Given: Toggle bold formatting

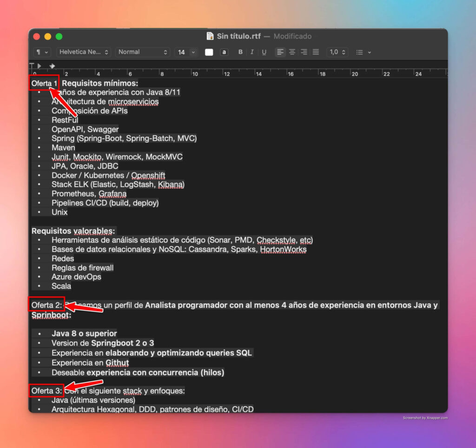Looking at the screenshot, I should click(240, 52).
